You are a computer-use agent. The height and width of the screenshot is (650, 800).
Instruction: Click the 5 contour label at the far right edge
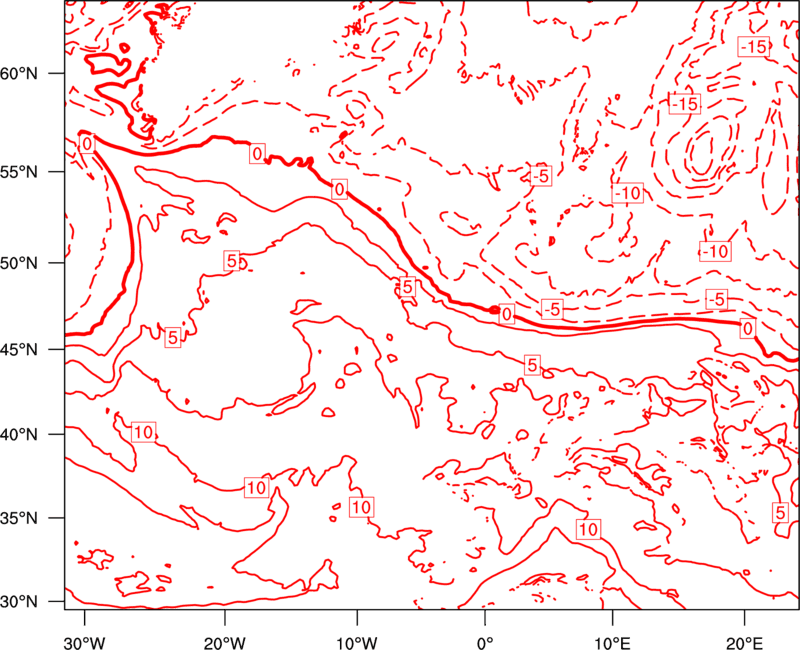(x=780, y=512)
